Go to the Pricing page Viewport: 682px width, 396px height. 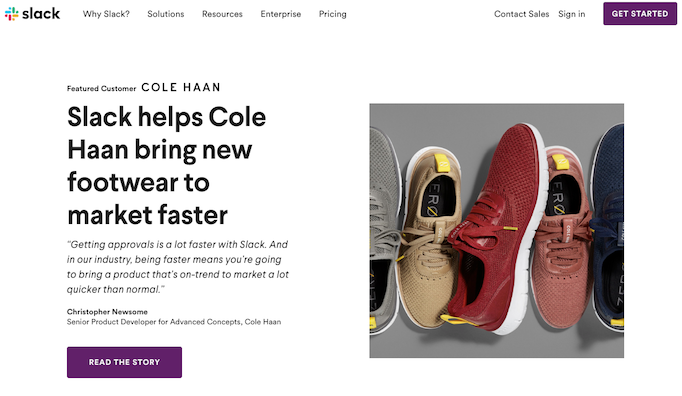pyautogui.click(x=333, y=14)
